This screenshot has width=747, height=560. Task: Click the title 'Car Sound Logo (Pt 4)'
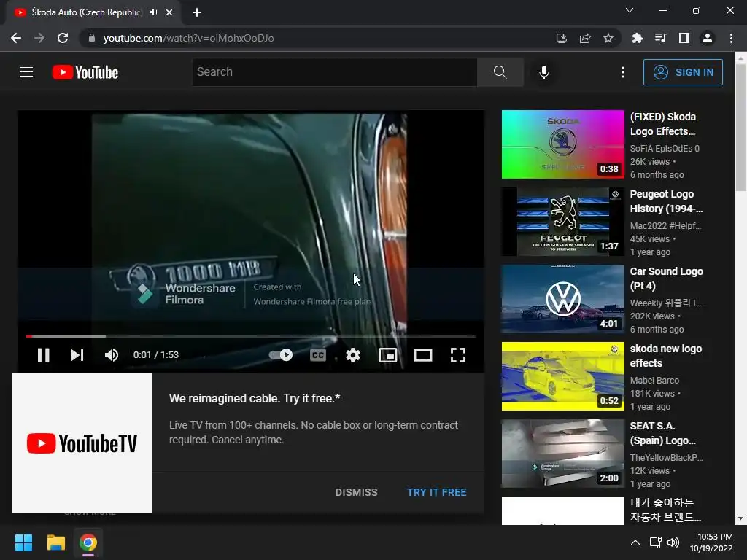pos(667,279)
